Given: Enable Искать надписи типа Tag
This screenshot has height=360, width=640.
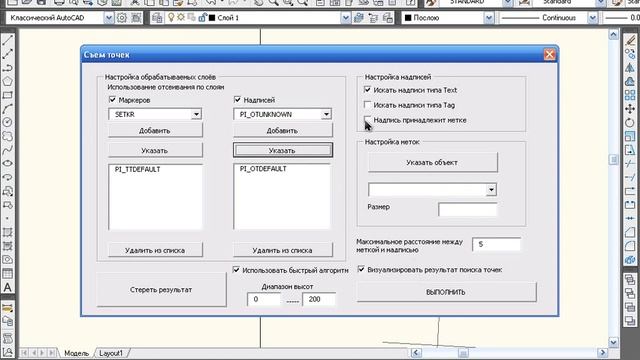Looking at the screenshot, I should [367, 105].
